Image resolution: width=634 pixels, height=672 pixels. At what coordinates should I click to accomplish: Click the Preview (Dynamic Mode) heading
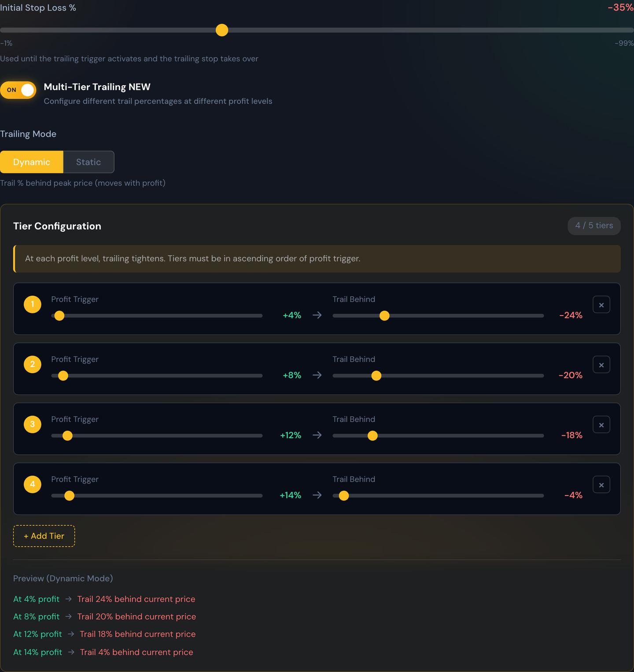coord(63,578)
